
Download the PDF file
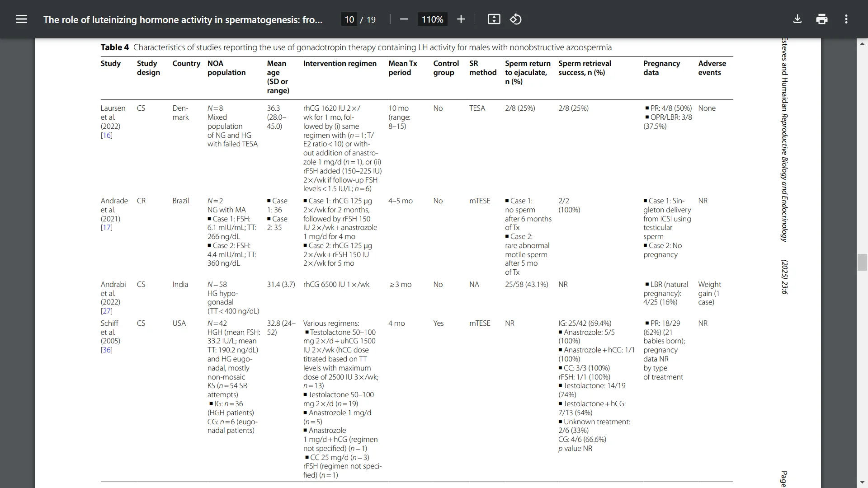tap(797, 19)
